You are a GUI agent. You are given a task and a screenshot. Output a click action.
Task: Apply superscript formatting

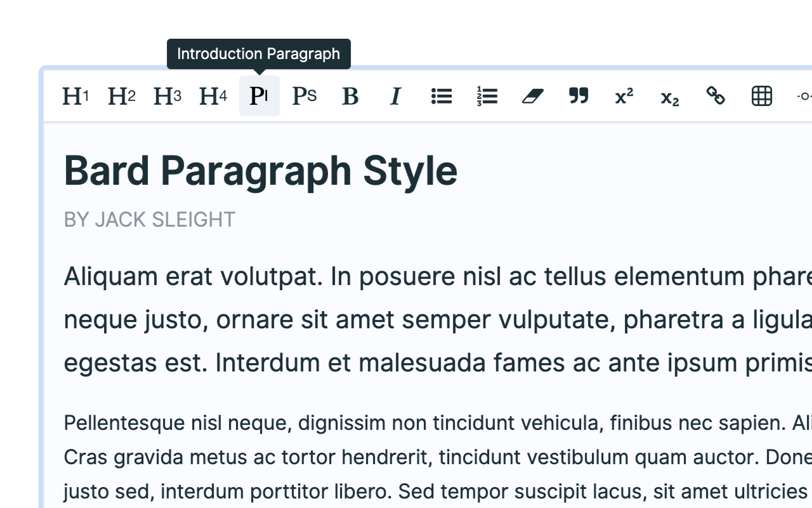pos(624,96)
